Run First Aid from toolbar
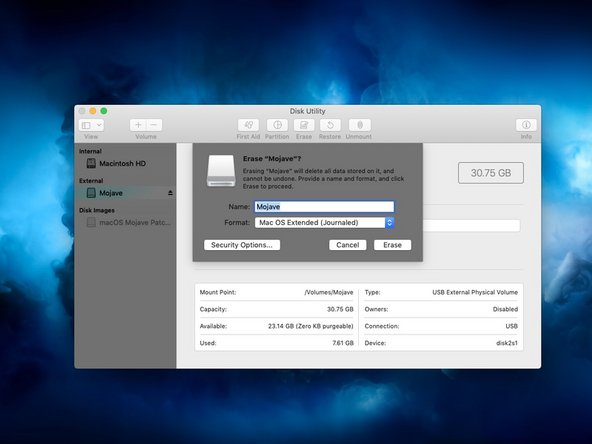Screen dimensions: 592x444 click(248, 125)
